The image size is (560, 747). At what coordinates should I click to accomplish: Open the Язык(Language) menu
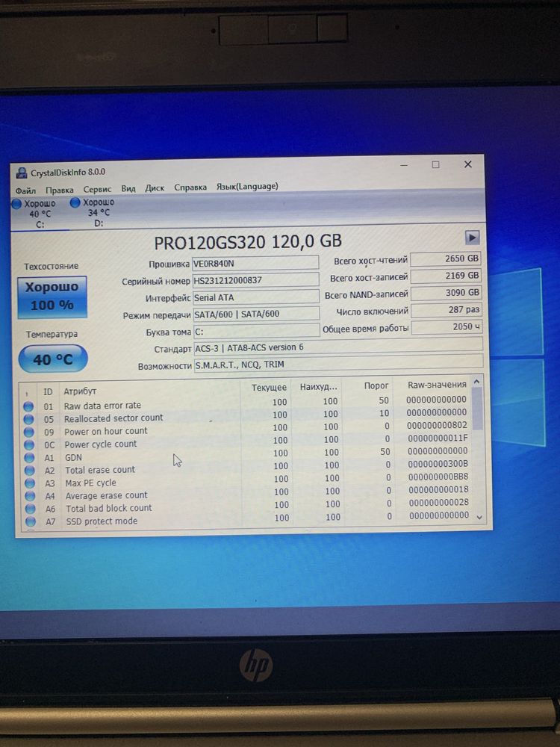click(247, 186)
